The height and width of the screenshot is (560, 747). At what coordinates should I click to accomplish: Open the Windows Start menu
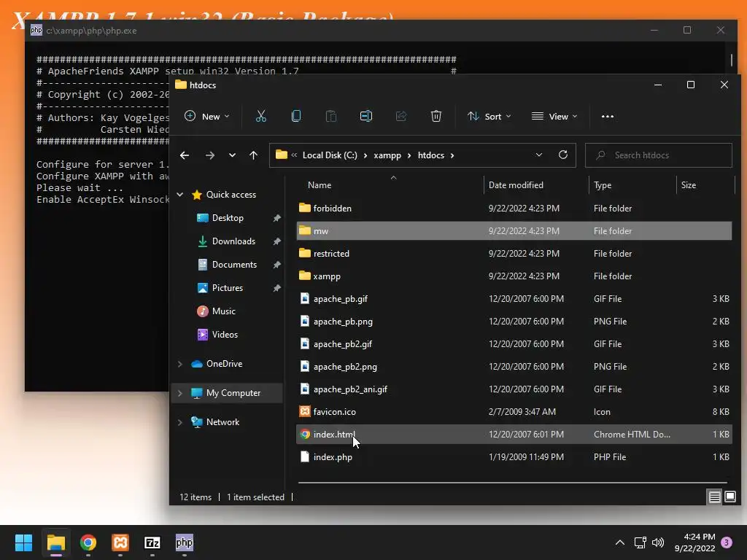(x=23, y=542)
